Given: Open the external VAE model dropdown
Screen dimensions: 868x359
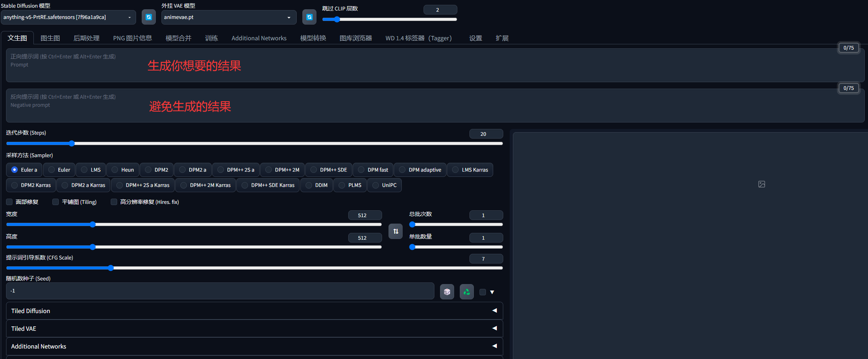Looking at the screenshot, I should coord(229,17).
